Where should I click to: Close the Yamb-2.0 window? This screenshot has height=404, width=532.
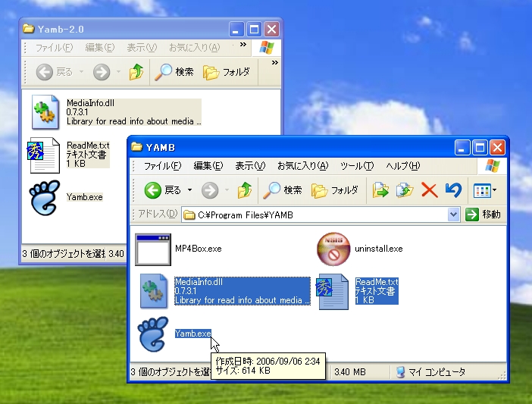tap(271, 29)
